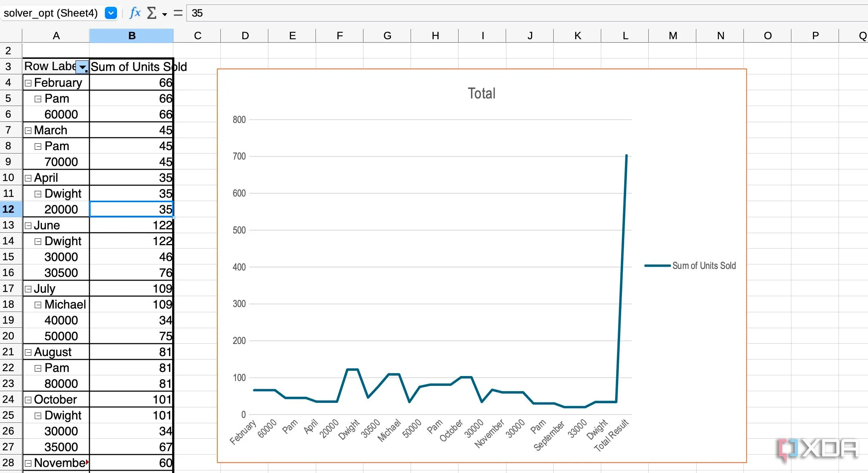
Task: Click the 'Total Result' x-axis label
Action: pyautogui.click(x=611, y=435)
